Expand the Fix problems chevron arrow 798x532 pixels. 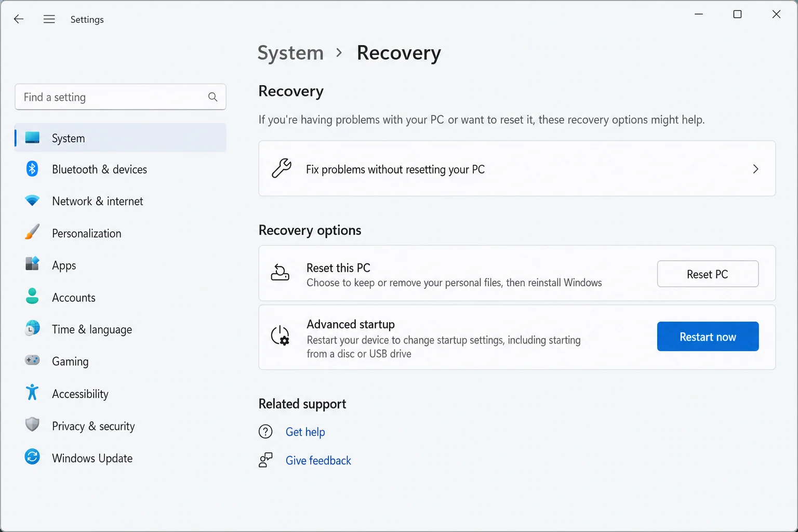click(x=756, y=169)
